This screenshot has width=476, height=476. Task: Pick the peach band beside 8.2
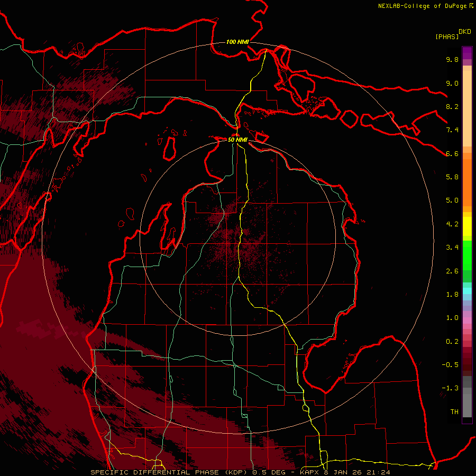(x=467, y=109)
